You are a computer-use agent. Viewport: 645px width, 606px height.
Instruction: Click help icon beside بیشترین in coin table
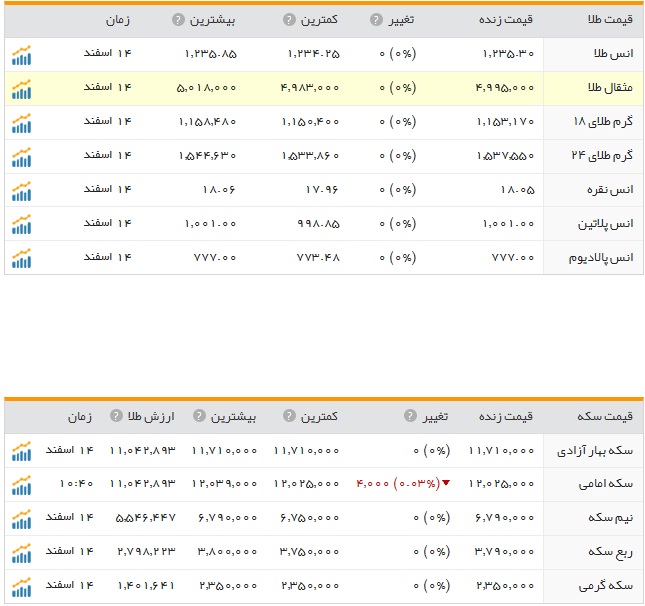199,416
